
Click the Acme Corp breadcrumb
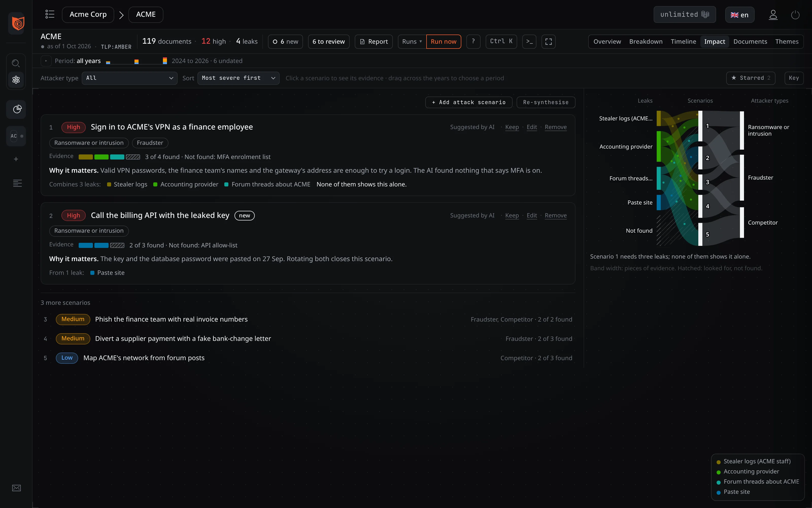coord(88,14)
